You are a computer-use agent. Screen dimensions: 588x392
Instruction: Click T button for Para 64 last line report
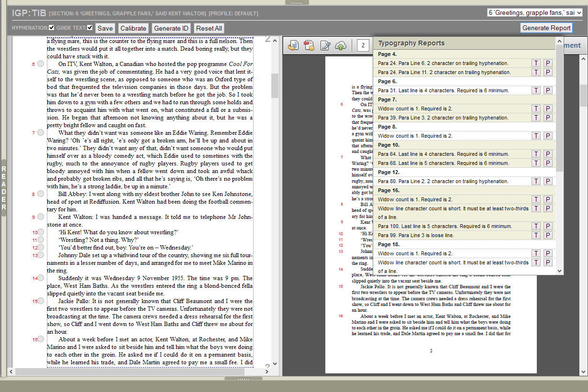pyautogui.click(x=536, y=154)
